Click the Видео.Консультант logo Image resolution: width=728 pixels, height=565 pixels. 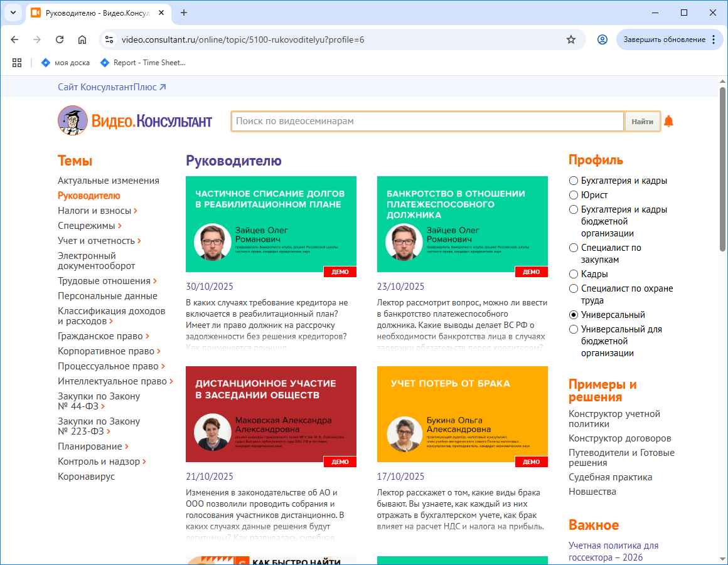(x=135, y=121)
